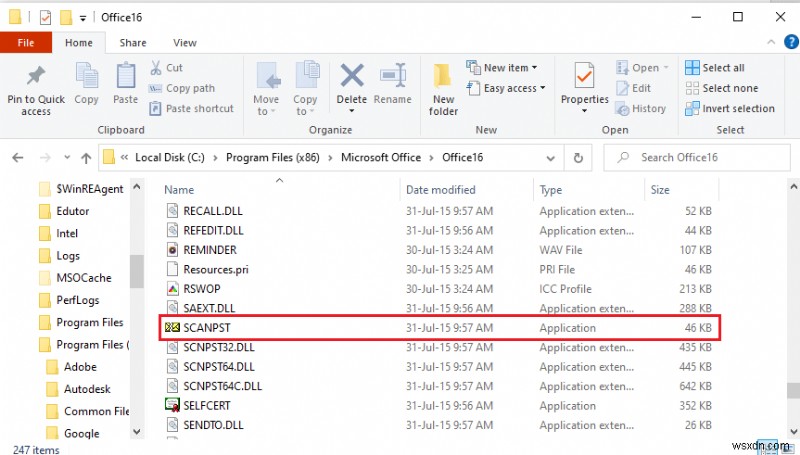Click the Edit ribbon command

[633, 88]
